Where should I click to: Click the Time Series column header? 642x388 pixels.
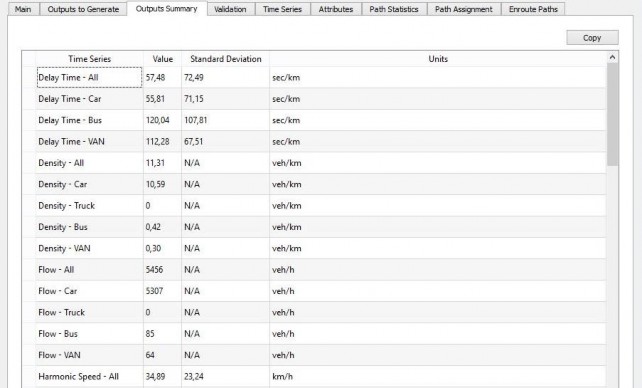(x=89, y=59)
